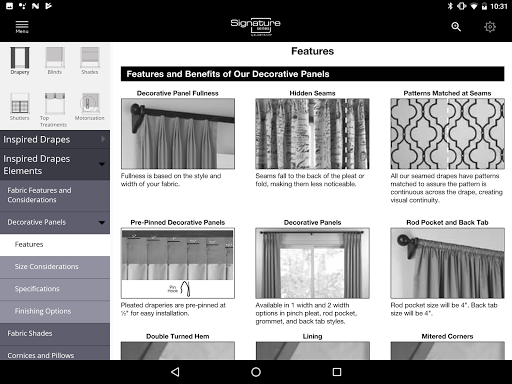Open Hidden Seams image
The image size is (512, 384).
312,134
